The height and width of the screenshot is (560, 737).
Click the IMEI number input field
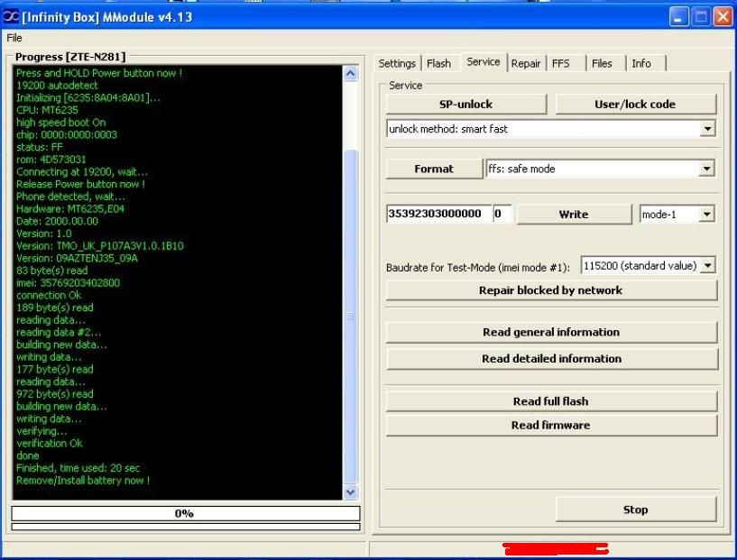point(438,214)
